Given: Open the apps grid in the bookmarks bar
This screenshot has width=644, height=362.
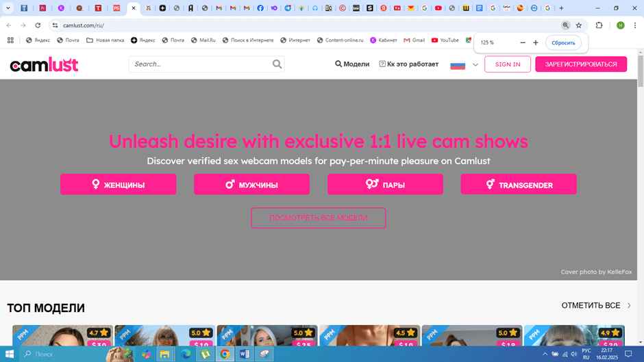Looking at the screenshot, I should [10, 40].
